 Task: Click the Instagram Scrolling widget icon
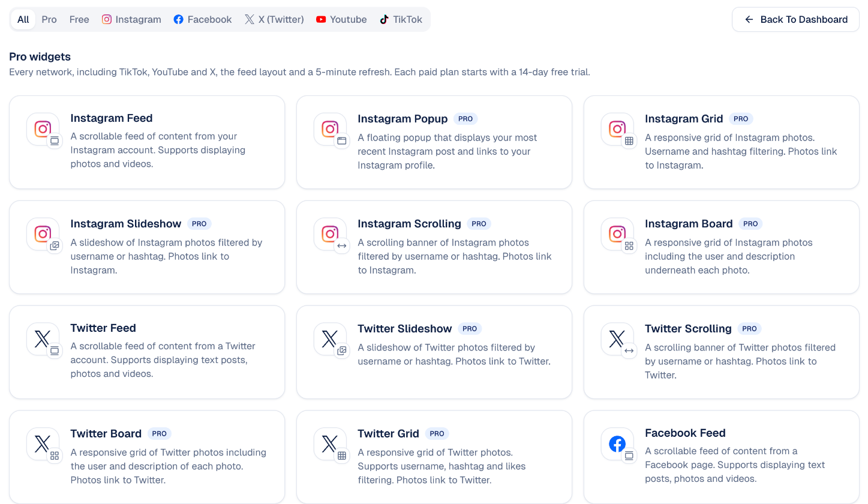[330, 234]
